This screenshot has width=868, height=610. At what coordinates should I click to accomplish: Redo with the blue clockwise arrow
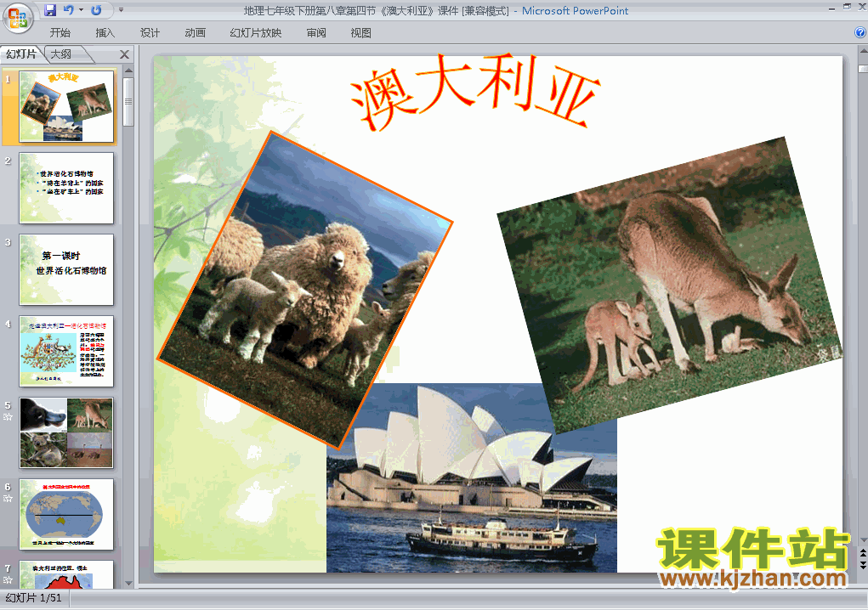96,10
